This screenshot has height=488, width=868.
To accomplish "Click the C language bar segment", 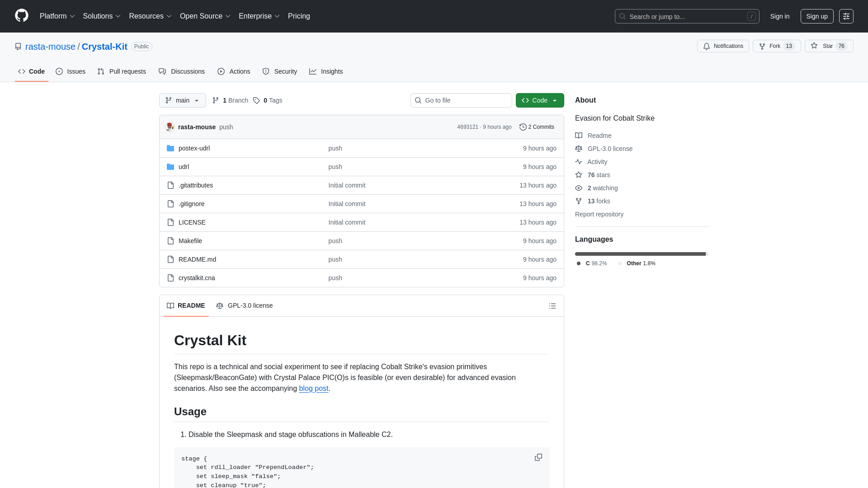I will point(640,254).
